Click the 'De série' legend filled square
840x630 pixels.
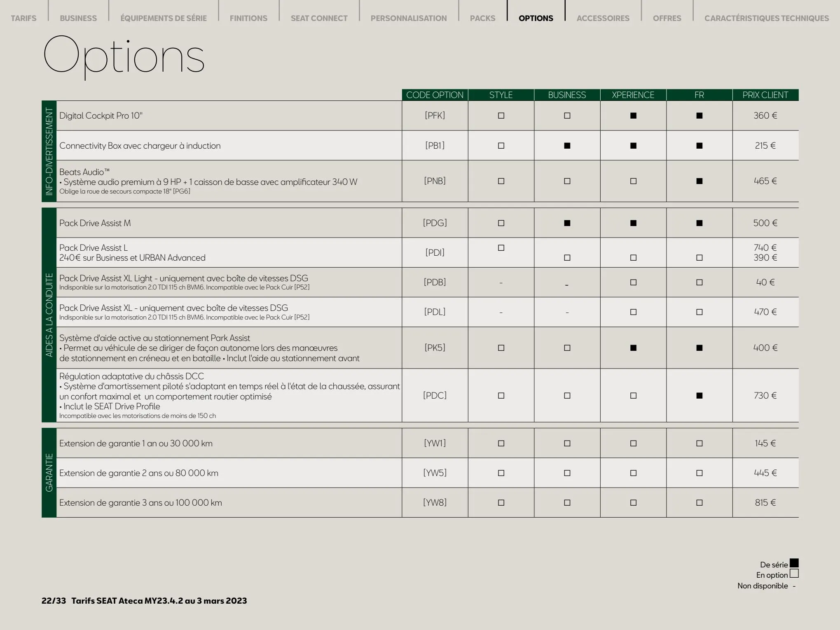(x=794, y=563)
